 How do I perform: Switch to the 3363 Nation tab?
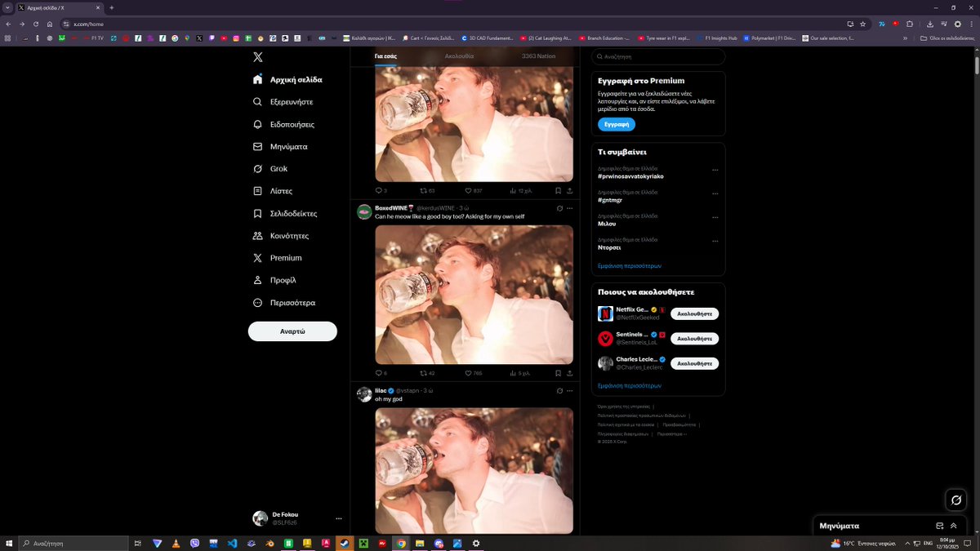[538, 56]
